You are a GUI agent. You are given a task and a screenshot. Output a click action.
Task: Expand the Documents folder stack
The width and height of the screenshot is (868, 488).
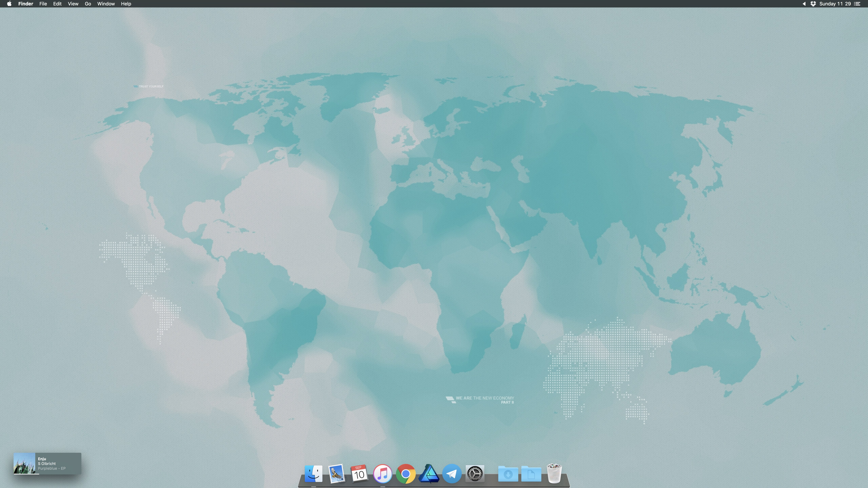(531, 474)
